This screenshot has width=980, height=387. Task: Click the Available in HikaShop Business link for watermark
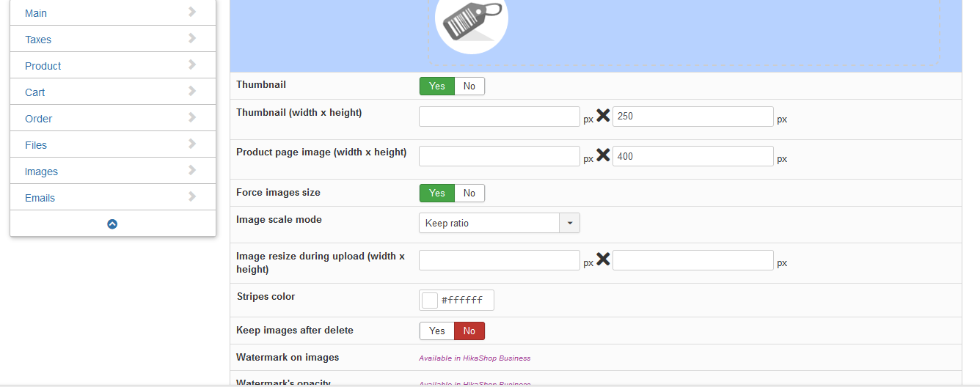pos(475,358)
